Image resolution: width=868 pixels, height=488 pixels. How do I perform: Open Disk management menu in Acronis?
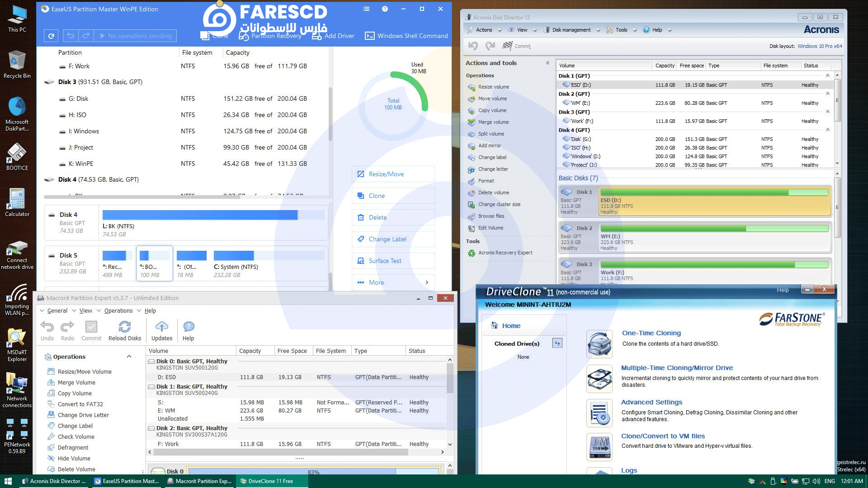[571, 30]
